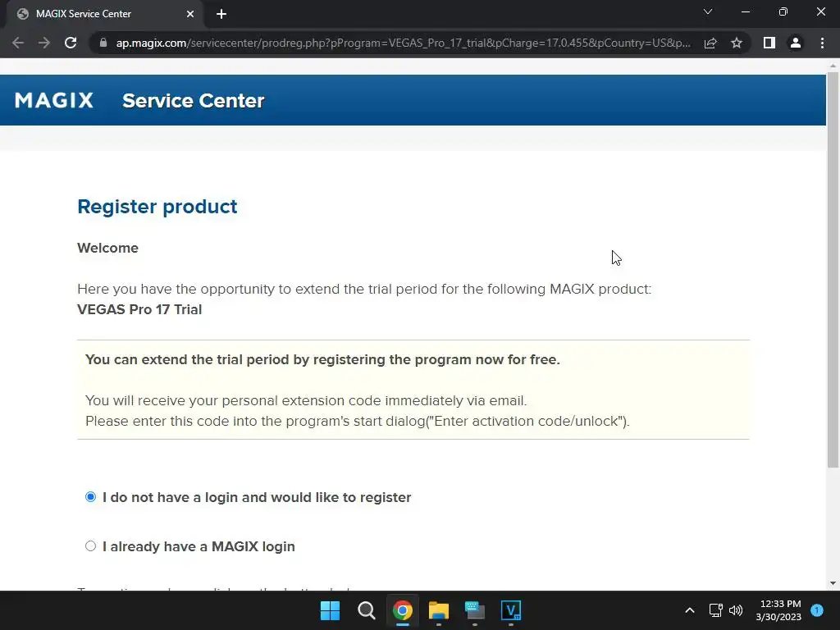Open the clock and date panel
This screenshot has width=840, height=630.
[778, 610]
